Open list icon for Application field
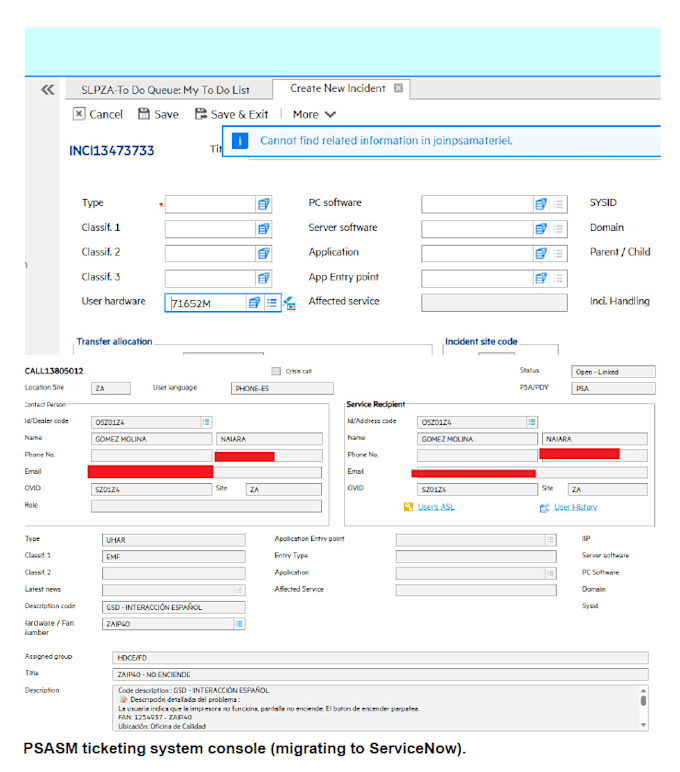Image resolution: width=680 pixels, height=772 pixels. (x=558, y=253)
